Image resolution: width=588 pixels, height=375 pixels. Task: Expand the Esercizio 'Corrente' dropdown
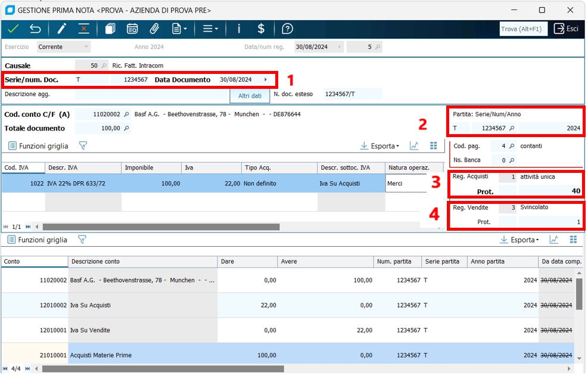(x=86, y=47)
